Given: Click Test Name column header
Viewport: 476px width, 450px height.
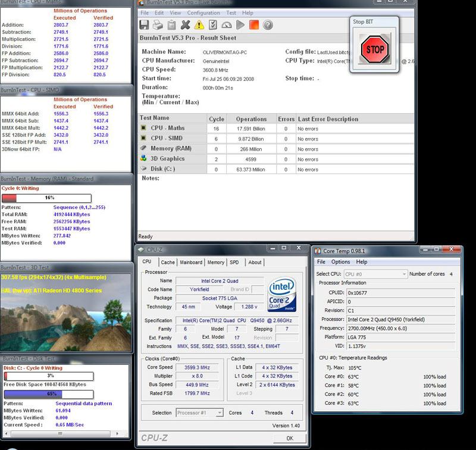Looking at the screenshot, I should coord(173,118).
